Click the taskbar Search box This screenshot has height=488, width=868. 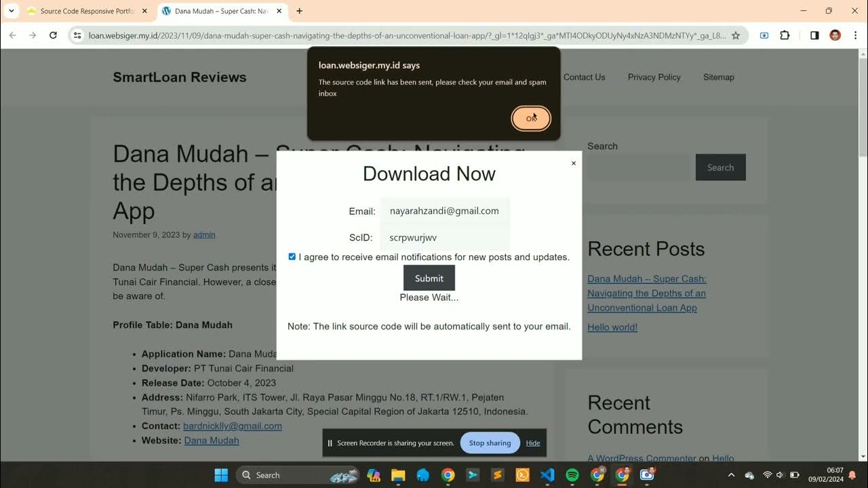coord(298,475)
